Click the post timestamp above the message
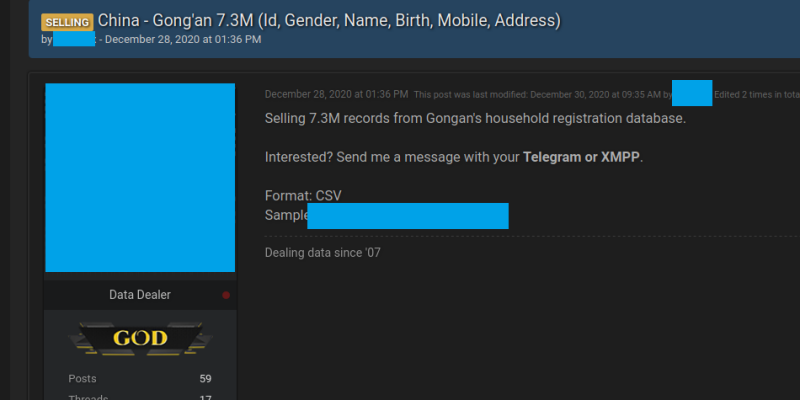The image size is (800, 400). point(336,94)
